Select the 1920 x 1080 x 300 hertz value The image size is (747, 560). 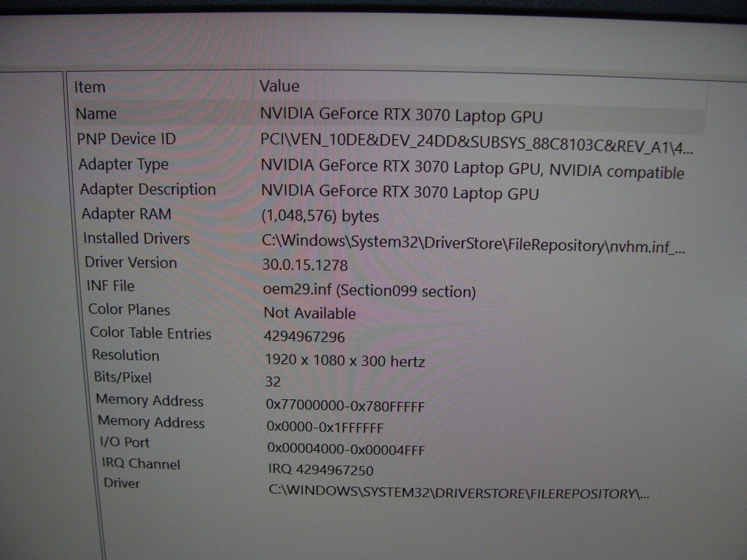point(345,361)
